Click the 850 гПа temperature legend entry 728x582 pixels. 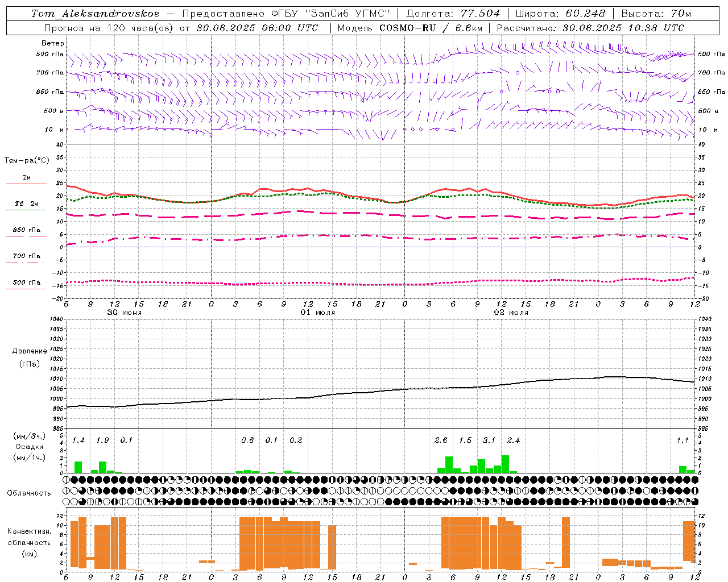[26, 230]
